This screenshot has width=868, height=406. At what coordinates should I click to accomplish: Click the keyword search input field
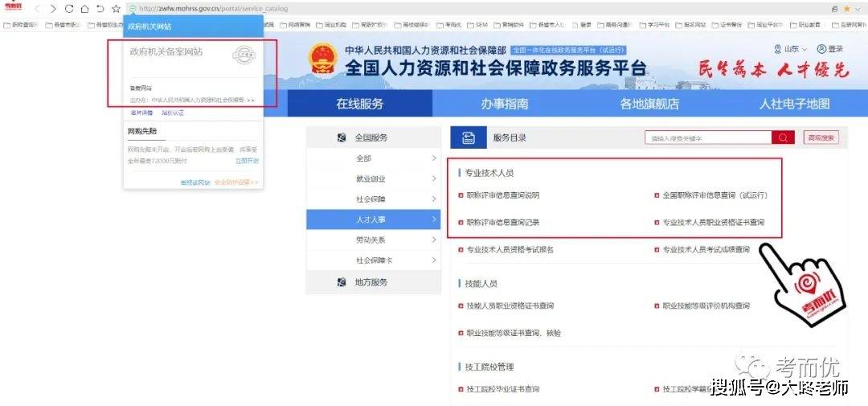[x=709, y=138]
